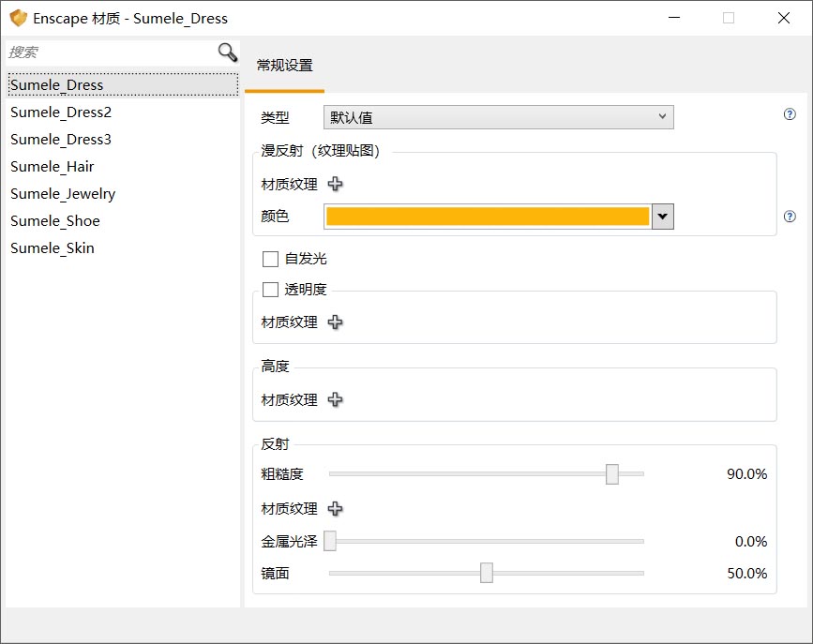Add a diffuse material texture with plus icon

335,185
